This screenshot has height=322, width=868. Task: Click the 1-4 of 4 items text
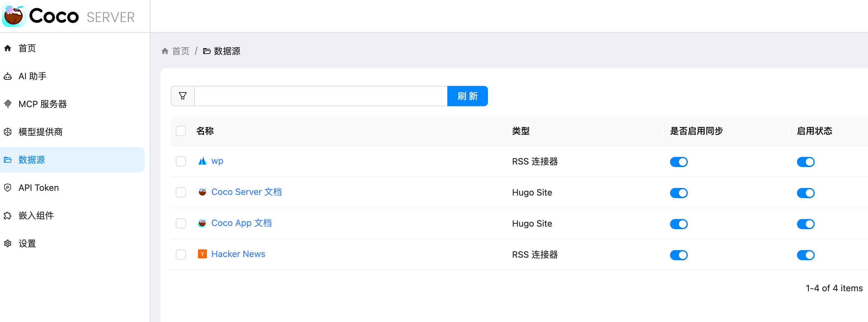click(x=834, y=288)
